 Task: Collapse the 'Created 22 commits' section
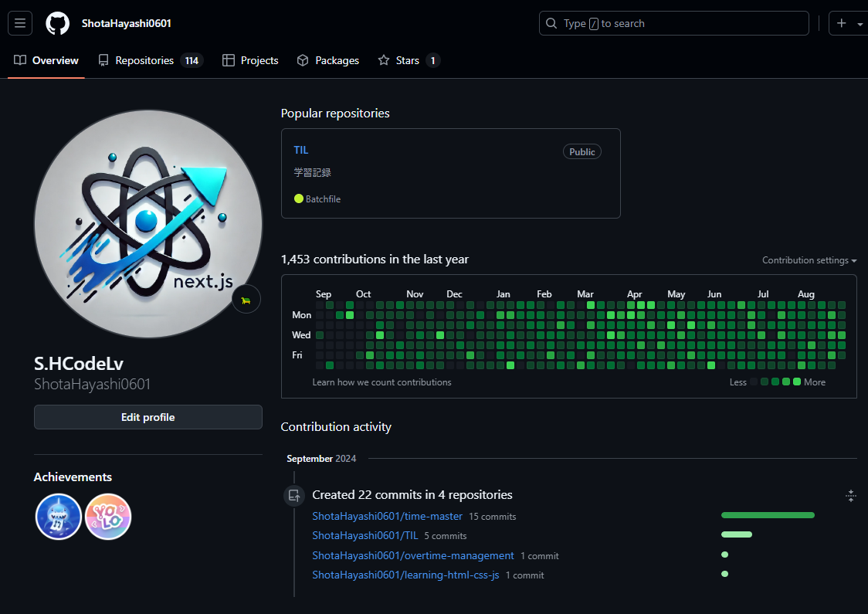pos(851,496)
